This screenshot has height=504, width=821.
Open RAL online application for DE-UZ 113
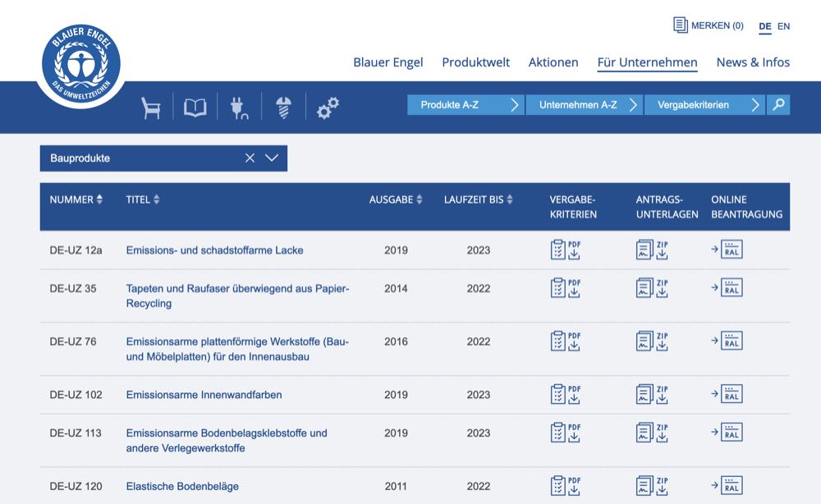point(727,433)
